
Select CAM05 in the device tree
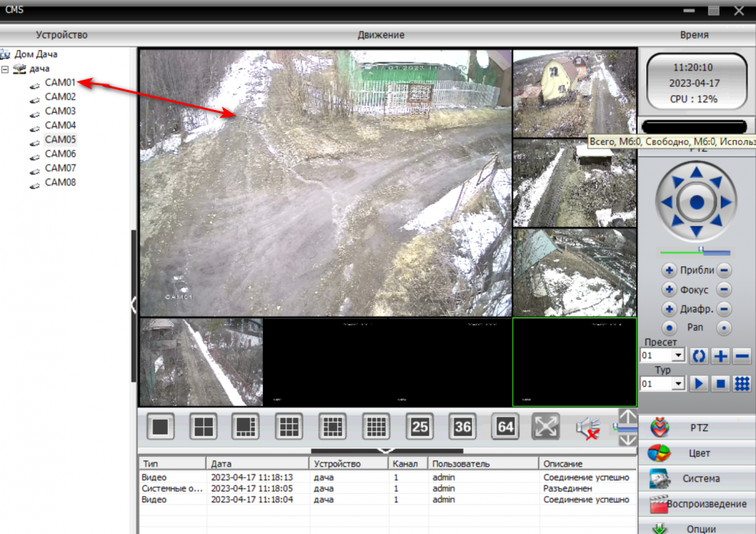coord(60,139)
